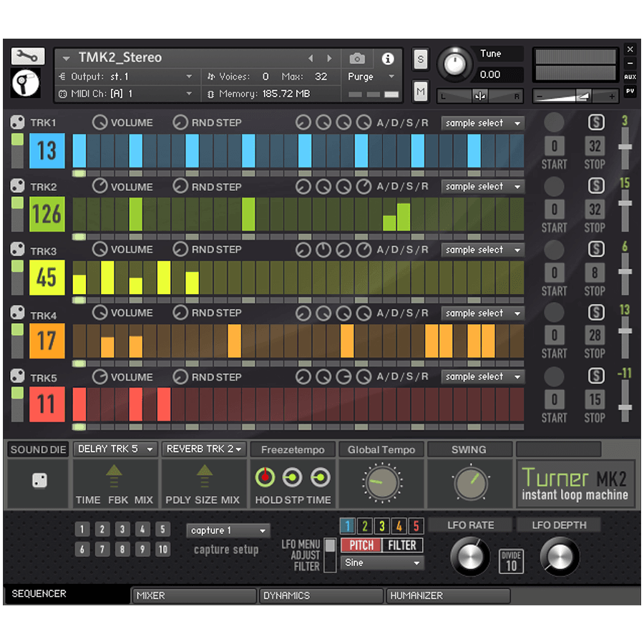The image size is (644, 644).
Task: Click capture slot button 5
Action: point(162,529)
